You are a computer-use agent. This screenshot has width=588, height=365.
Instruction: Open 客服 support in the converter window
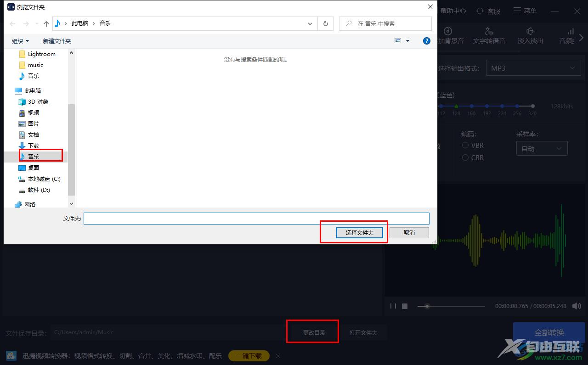click(488, 11)
